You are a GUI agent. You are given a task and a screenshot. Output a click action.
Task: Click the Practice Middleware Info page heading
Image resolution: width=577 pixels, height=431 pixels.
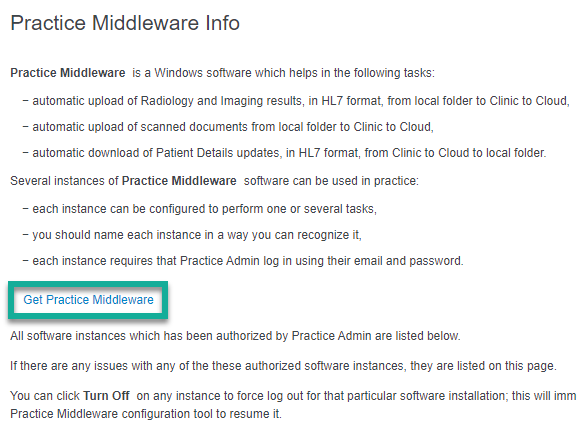pyautogui.click(x=125, y=23)
